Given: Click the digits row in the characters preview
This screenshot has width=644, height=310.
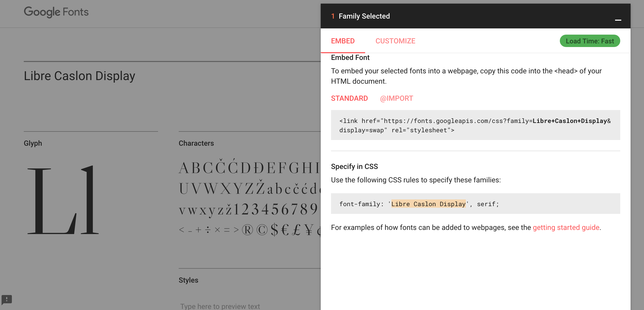Looking at the screenshot, I should 276,209.
